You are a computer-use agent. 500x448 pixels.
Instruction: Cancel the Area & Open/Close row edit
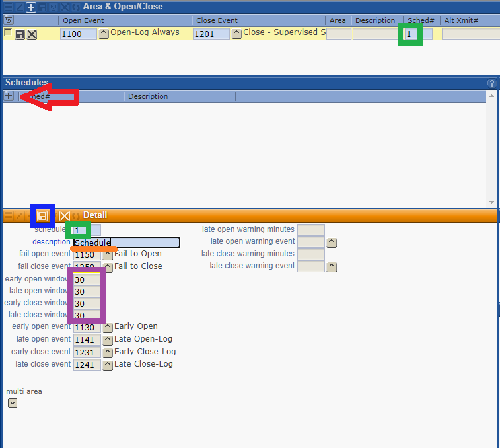point(32,34)
